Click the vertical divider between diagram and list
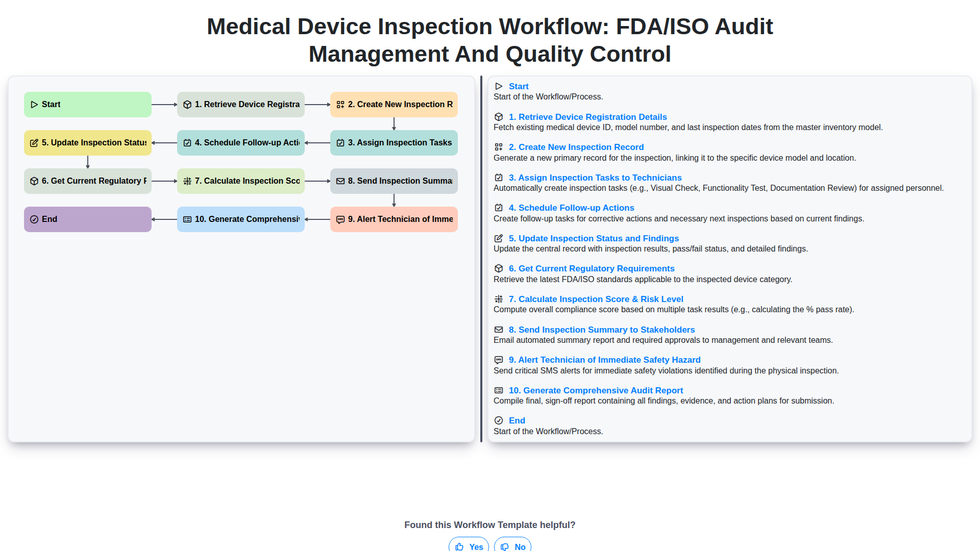The height and width of the screenshot is (551, 980). [481, 259]
